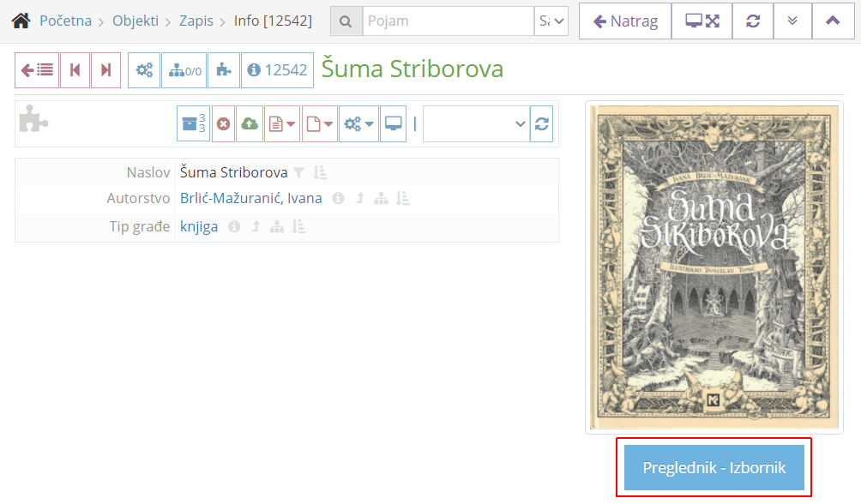Show info for knjiga via the info icon
861x504 pixels.
pos(235,225)
